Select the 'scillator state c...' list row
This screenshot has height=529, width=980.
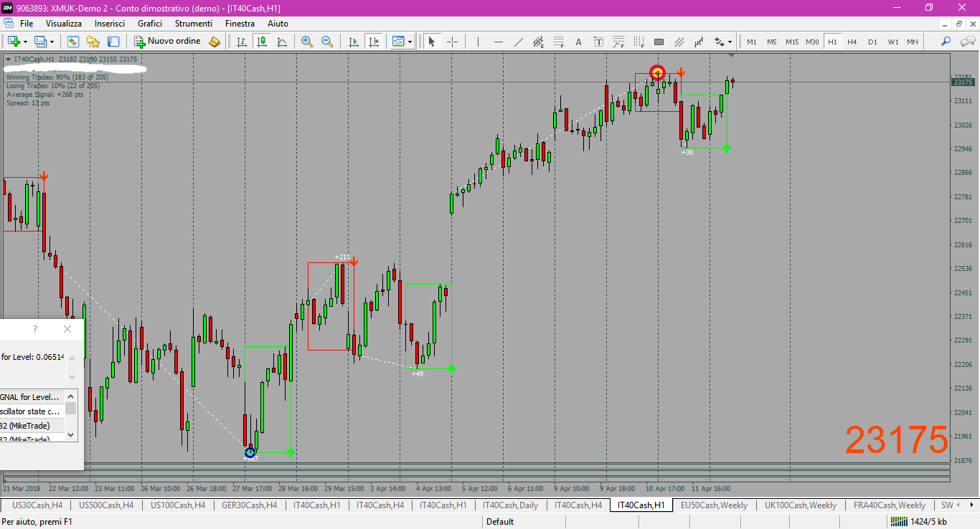coord(33,411)
